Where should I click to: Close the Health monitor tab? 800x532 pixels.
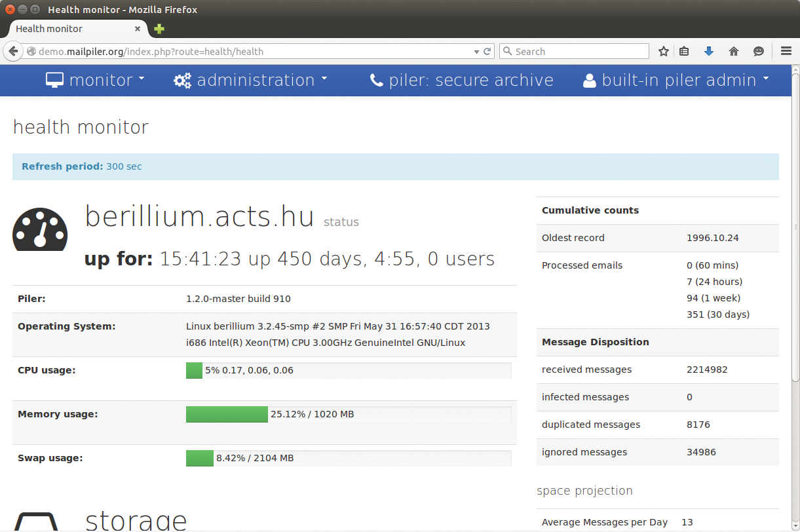click(x=138, y=29)
